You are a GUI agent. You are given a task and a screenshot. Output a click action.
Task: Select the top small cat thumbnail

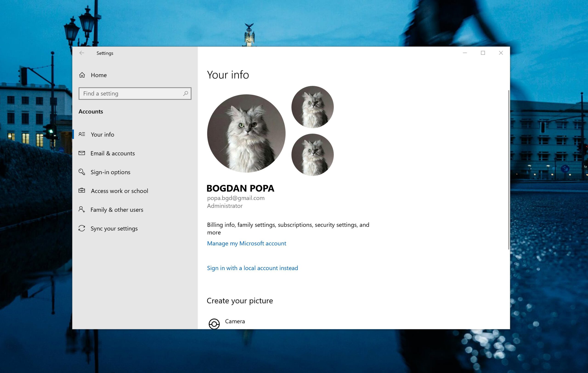click(313, 107)
